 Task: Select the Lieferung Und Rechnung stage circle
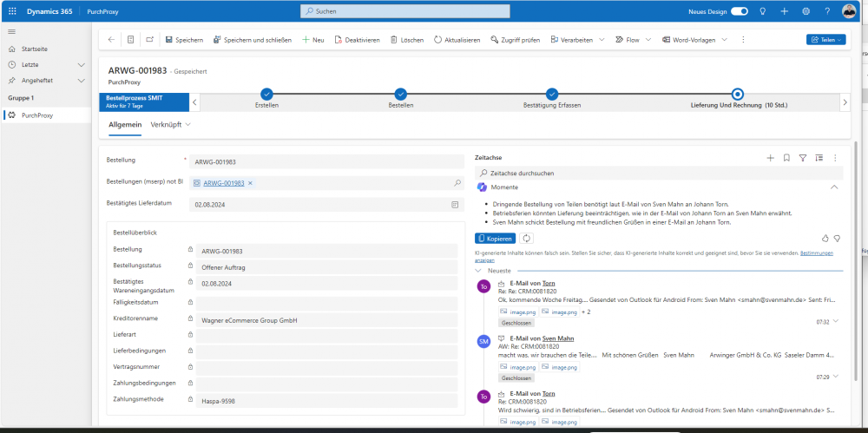737,94
